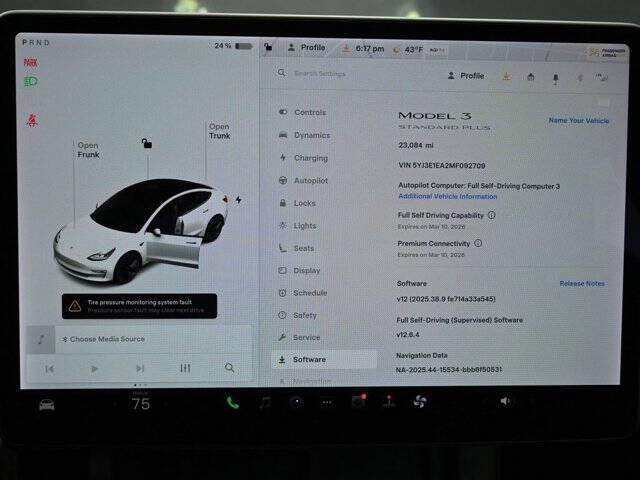Image resolution: width=640 pixels, height=480 pixels.
Task: Tap the cellular signal icon in settings header
Action: point(602,78)
